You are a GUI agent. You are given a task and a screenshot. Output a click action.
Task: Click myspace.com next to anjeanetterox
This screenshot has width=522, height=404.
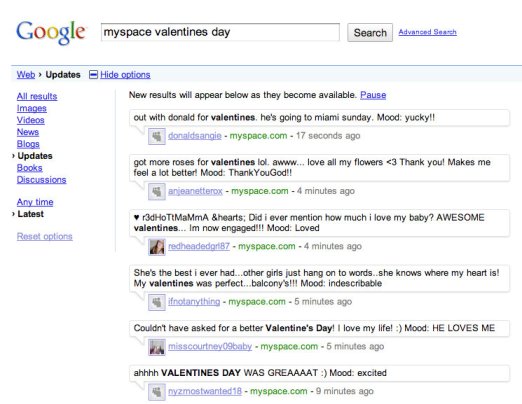(x=260, y=191)
